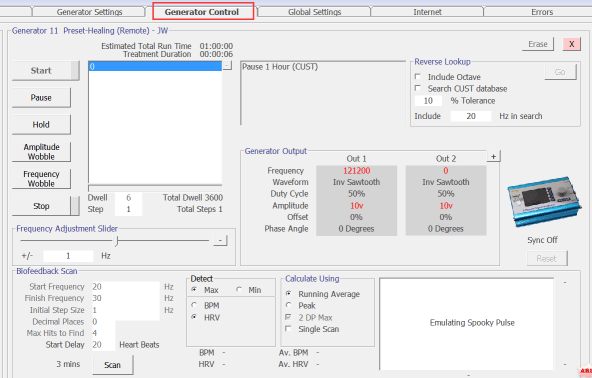592x378 pixels.
Task: Select the BPM radio button
Action: pos(194,305)
